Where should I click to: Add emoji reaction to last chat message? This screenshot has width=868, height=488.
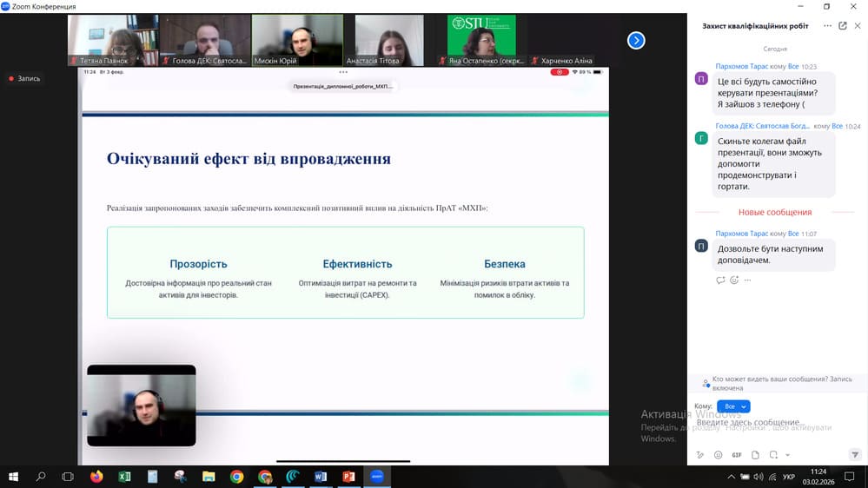[x=734, y=280]
